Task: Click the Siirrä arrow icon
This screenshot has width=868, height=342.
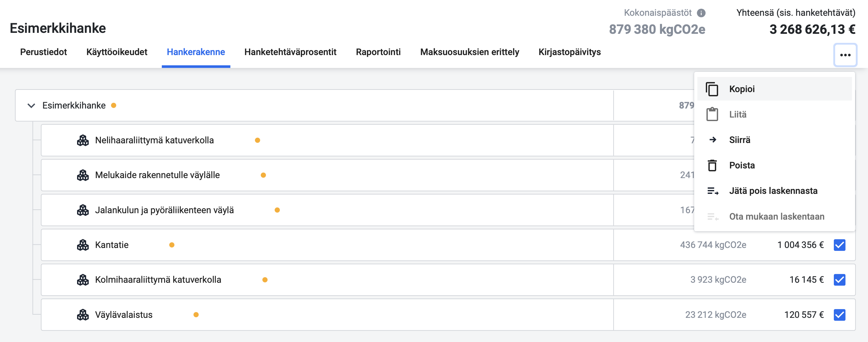Action: (713, 140)
